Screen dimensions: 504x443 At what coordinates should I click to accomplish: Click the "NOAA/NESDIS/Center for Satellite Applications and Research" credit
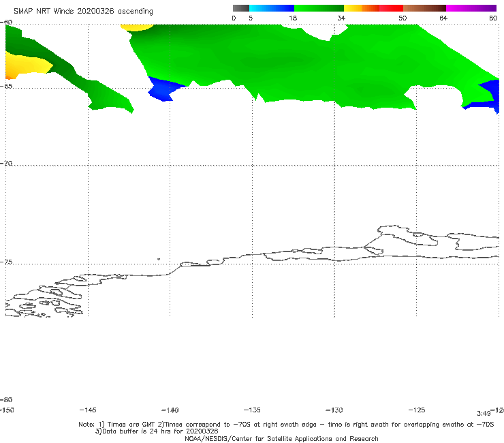[x=281, y=438]
